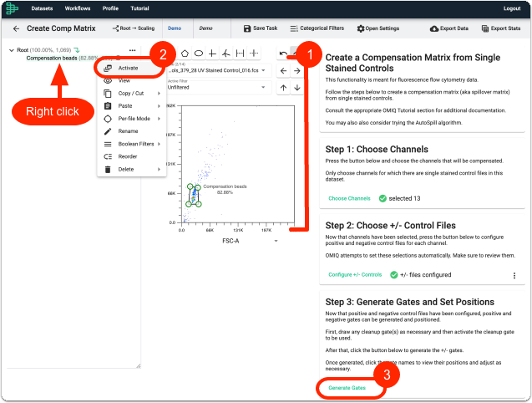Click the gate tree resize handle

138,366
